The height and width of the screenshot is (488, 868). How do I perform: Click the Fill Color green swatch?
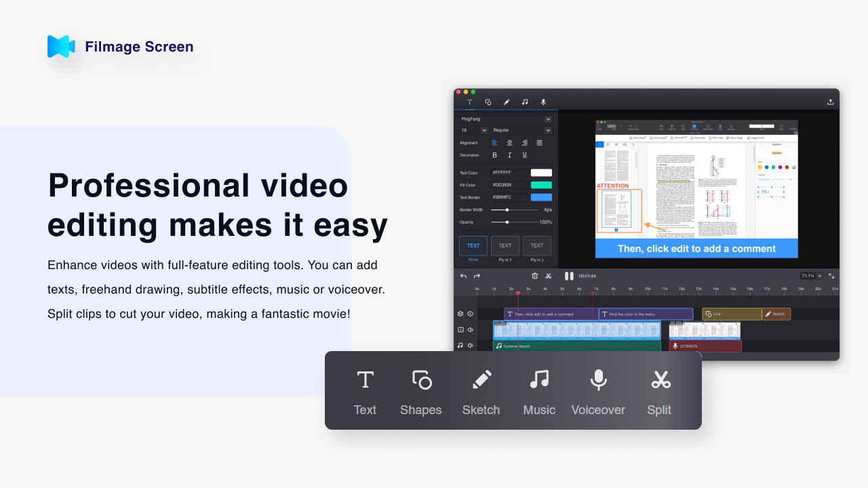(540, 185)
